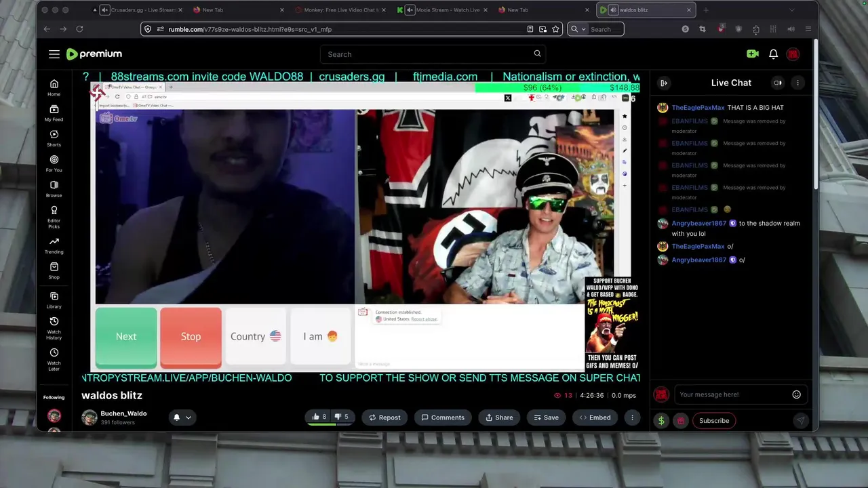Click the Rumble premium logo
This screenshot has width=868, height=488.
coord(94,54)
